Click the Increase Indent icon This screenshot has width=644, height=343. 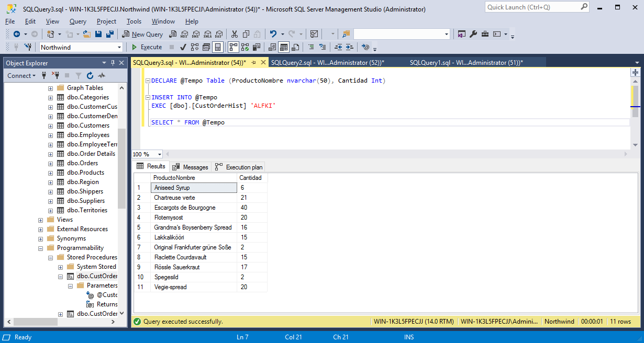(350, 47)
